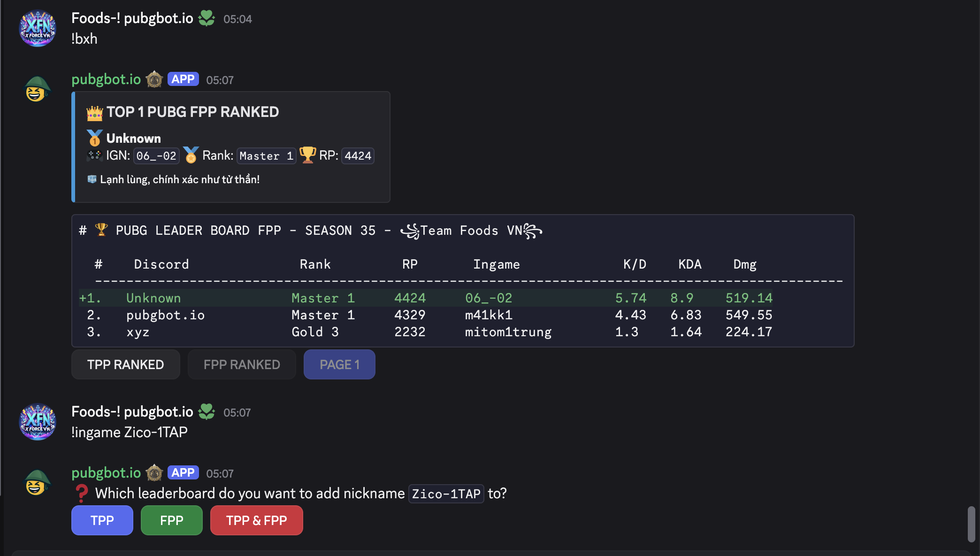Click 4329 RP value in row 2

pos(410,315)
